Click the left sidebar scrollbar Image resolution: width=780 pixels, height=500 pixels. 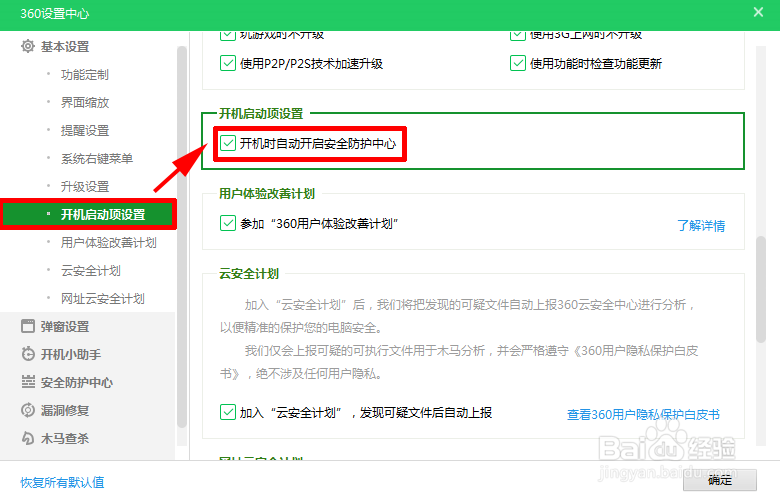coord(182,237)
